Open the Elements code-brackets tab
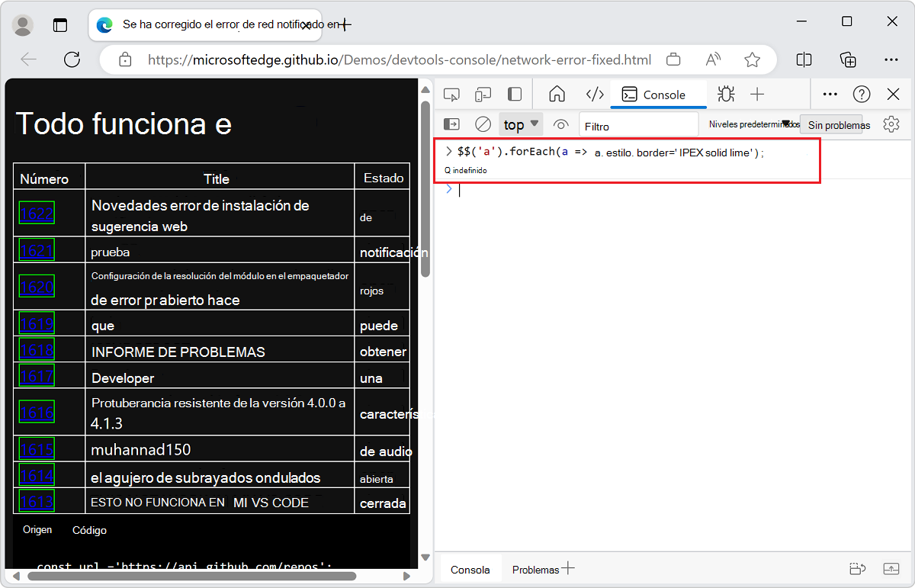The image size is (915, 588). (595, 95)
